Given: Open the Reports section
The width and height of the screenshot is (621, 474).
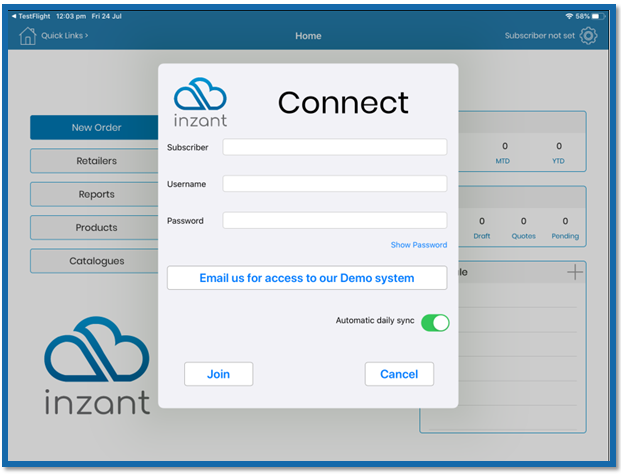Looking at the screenshot, I should [x=94, y=194].
